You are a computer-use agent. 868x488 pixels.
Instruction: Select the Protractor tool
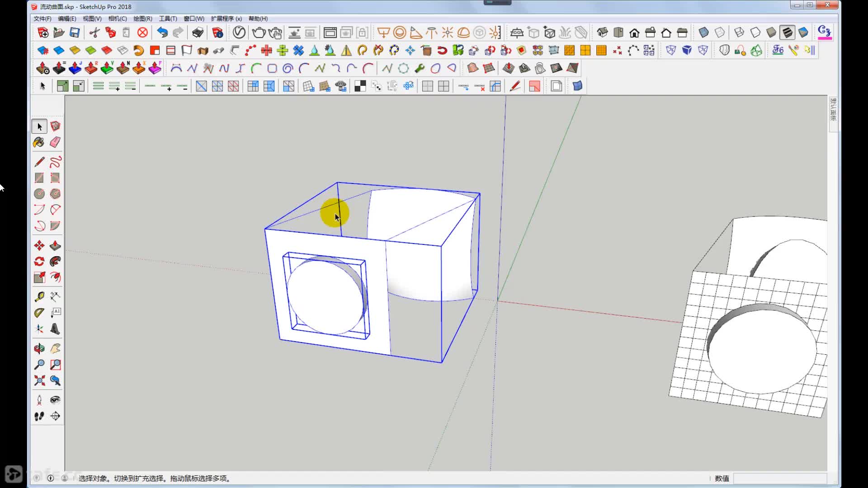pos(39,313)
